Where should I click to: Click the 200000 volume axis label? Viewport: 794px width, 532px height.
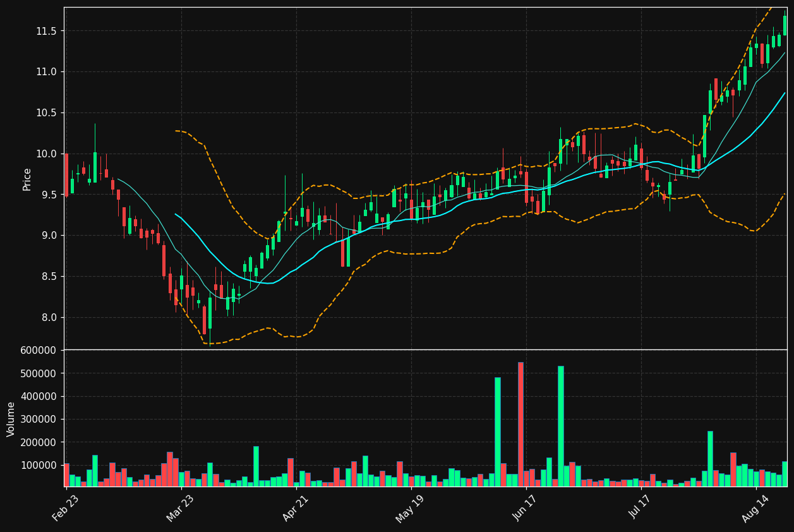[x=39, y=442]
